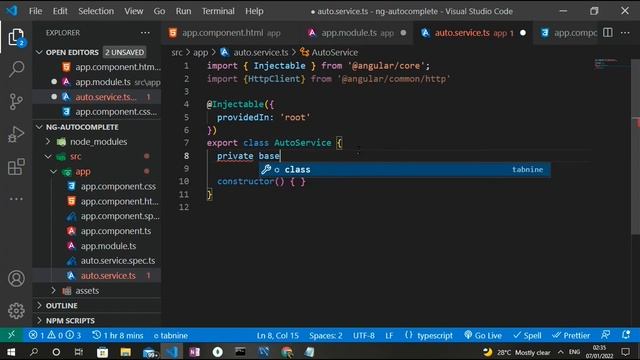640x360 pixels.
Task: Switch to OneNote in the taskbar
Action: tap(194, 352)
